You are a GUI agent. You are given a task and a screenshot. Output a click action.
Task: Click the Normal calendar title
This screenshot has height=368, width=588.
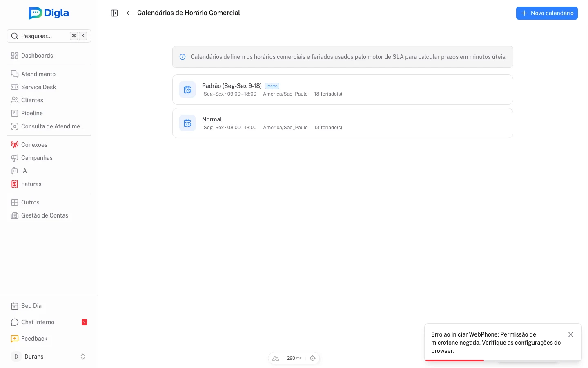click(x=212, y=119)
